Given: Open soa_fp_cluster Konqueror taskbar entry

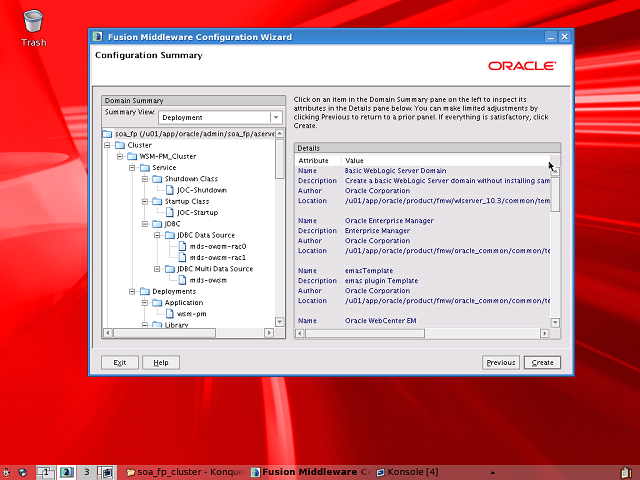Looking at the screenshot, I should (186, 472).
